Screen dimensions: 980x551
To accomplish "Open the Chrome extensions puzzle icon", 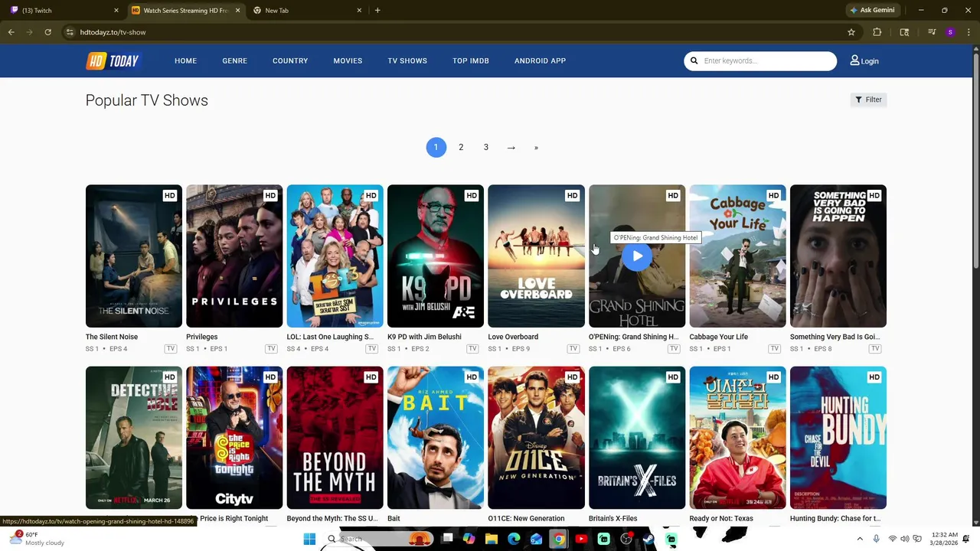I will tap(877, 32).
